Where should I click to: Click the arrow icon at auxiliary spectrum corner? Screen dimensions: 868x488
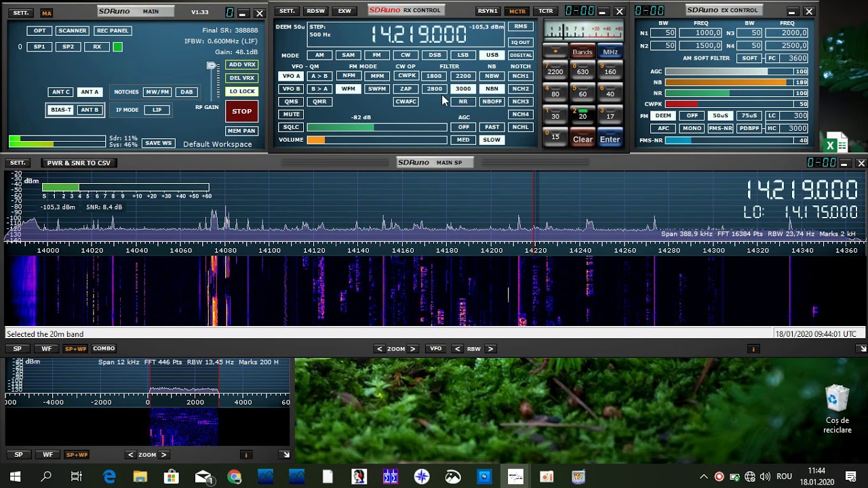point(285,455)
